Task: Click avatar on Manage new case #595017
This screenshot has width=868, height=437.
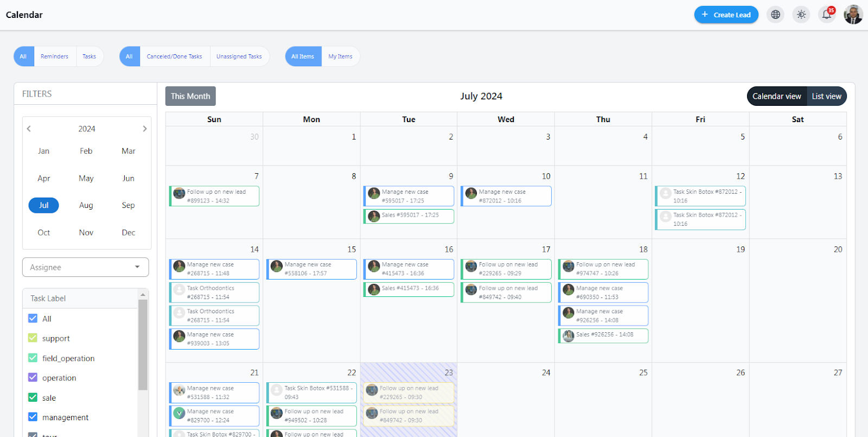Action: 374,193
